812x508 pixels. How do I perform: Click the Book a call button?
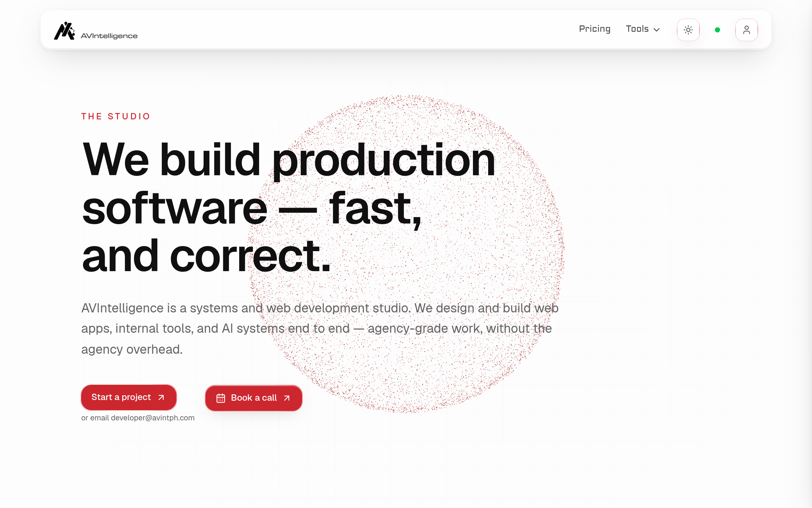coord(254,398)
